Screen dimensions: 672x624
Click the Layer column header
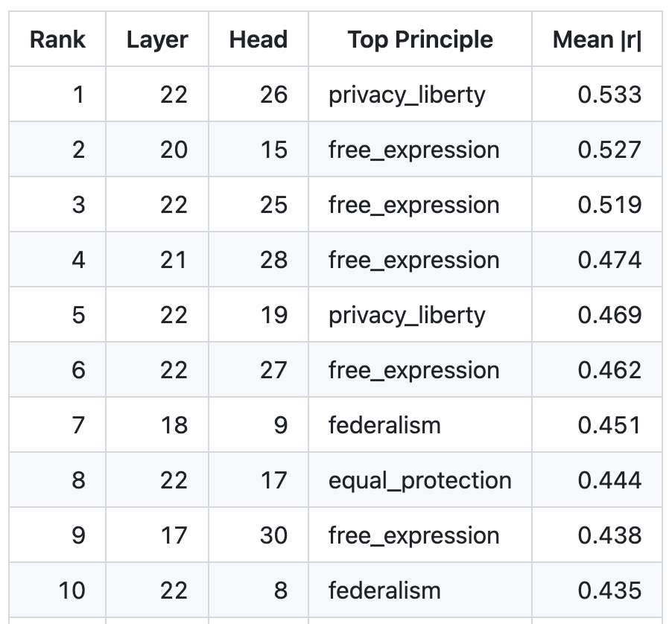coord(157,39)
